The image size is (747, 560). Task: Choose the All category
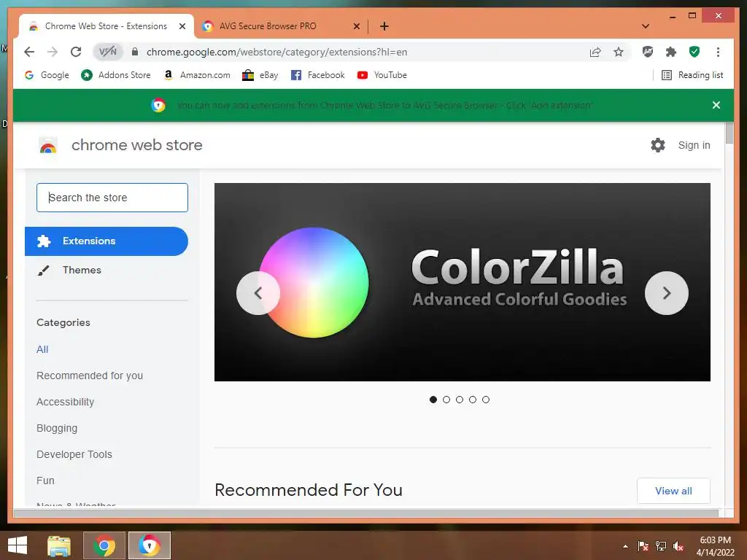[42, 349]
